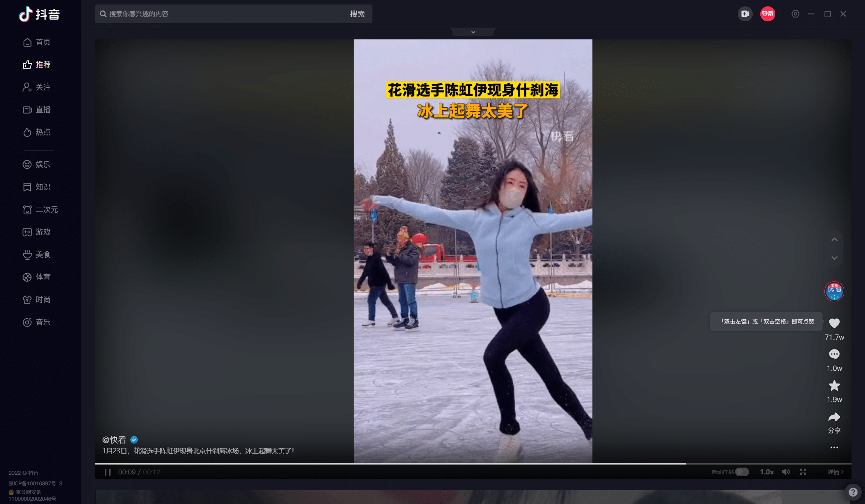The width and height of the screenshot is (865, 504).
Task: Expand the top collapsed chevron bar
Action: [473, 32]
